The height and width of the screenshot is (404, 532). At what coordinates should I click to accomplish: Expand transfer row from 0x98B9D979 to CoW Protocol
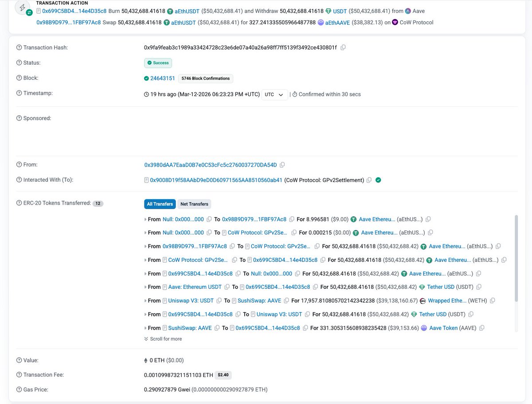[145, 246]
